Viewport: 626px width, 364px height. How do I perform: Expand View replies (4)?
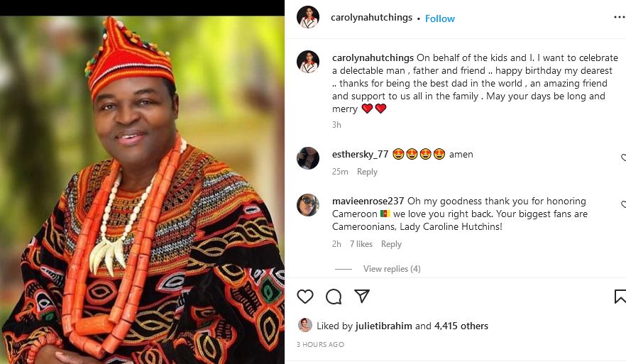click(392, 269)
